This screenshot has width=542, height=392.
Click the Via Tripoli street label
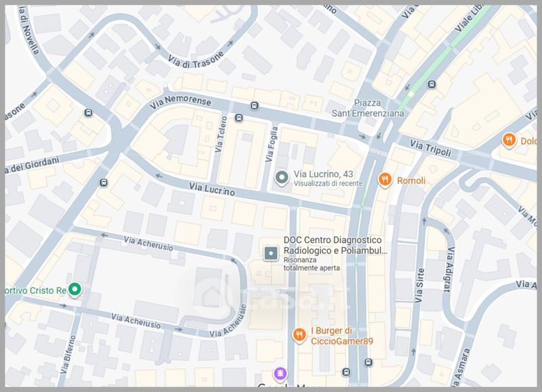point(431,148)
